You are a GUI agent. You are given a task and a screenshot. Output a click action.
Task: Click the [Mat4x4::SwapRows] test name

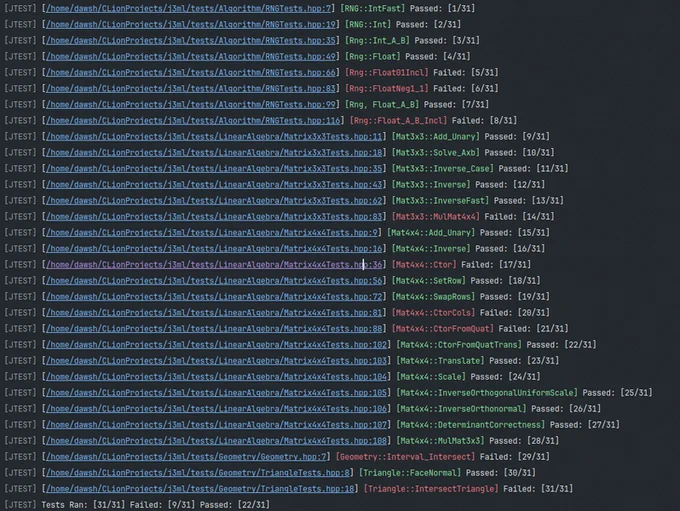tap(434, 297)
